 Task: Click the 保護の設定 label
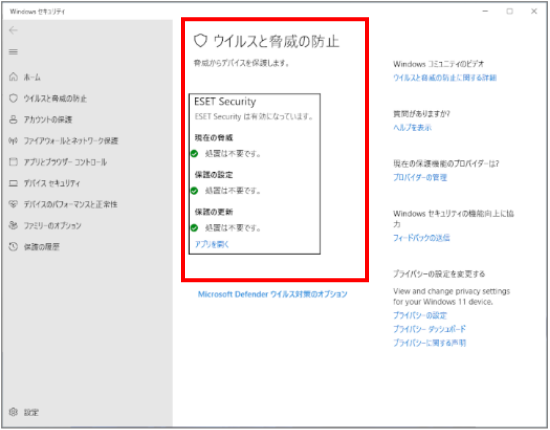(214, 175)
